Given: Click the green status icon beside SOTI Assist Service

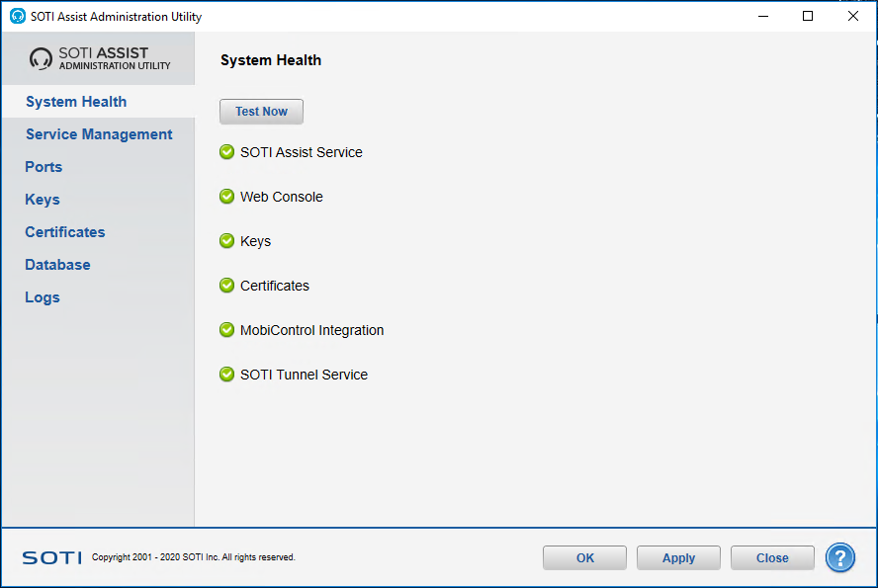Looking at the screenshot, I should (x=226, y=151).
